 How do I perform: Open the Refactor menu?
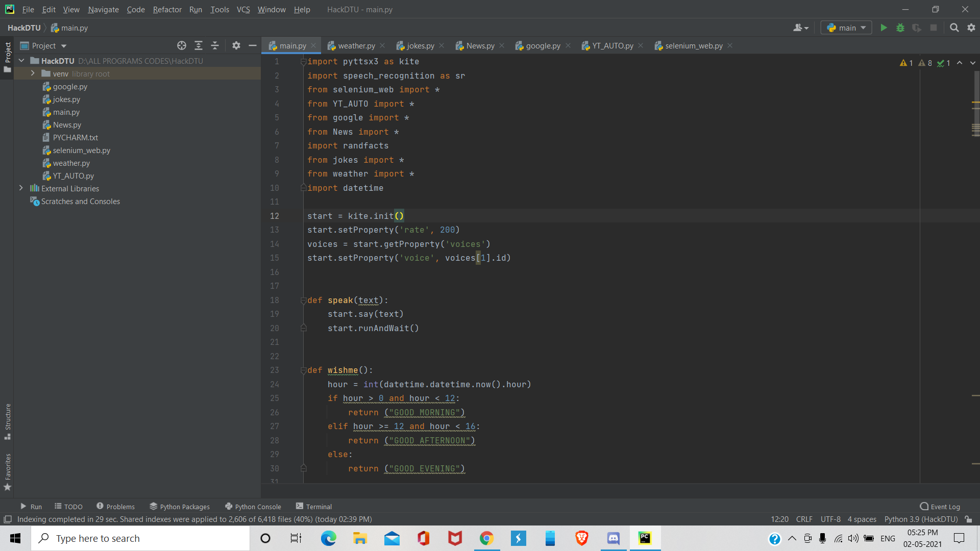[167, 9]
